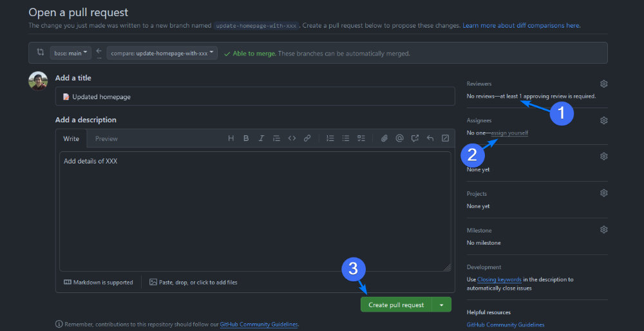Switch to the Write tab
Image resolution: width=644 pixels, height=331 pixels.
tap(71, 138)
